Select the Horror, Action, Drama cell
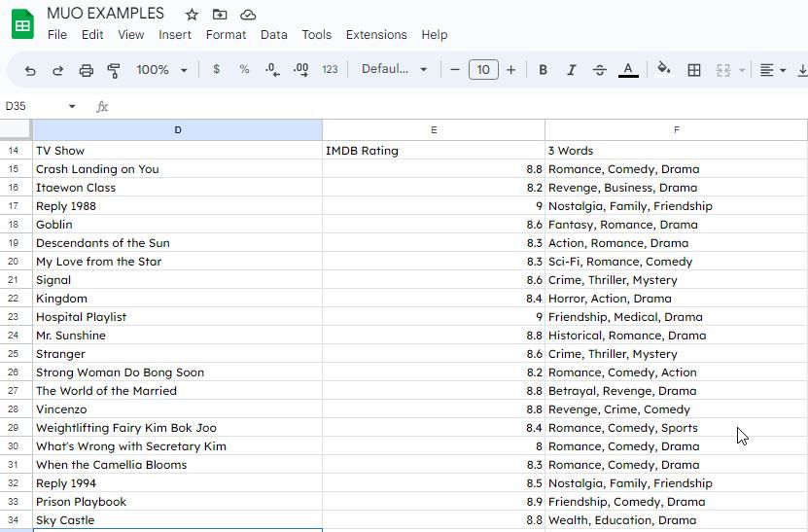Image resolution: width=808 pixels, height=532 pixels. tap(676, 299)
